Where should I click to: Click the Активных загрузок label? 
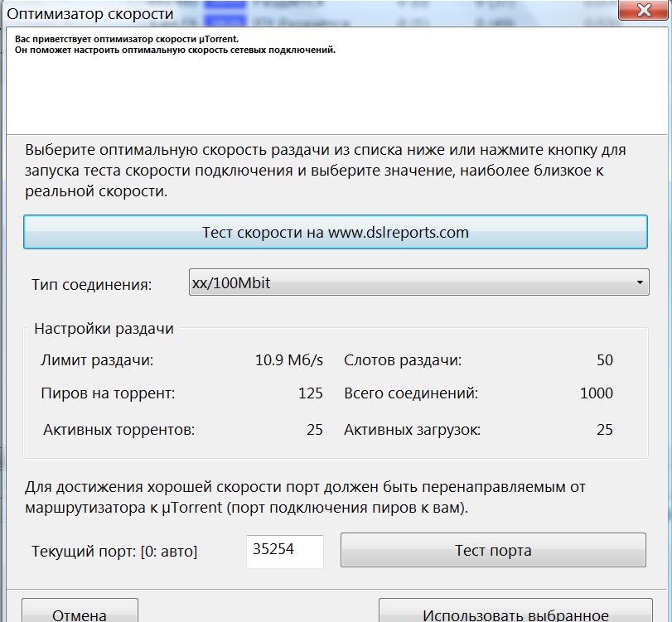pyautogui.click(x=412, y=430)
